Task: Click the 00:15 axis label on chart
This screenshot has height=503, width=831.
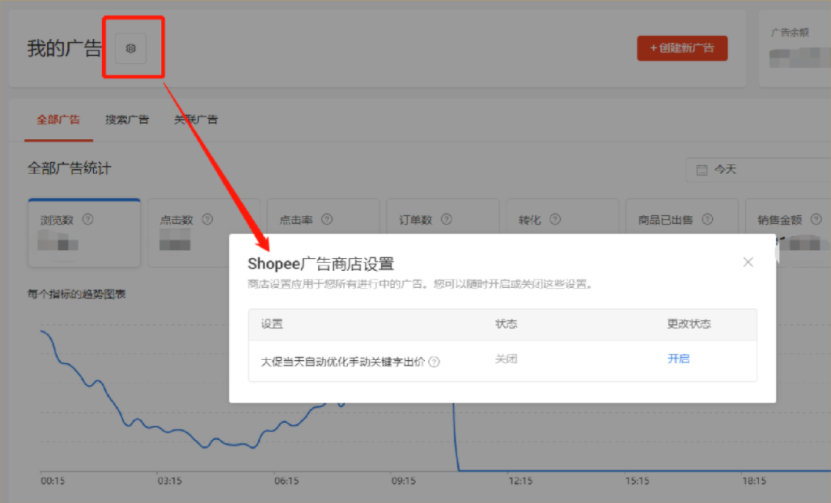Action: [x=52, y=481]
